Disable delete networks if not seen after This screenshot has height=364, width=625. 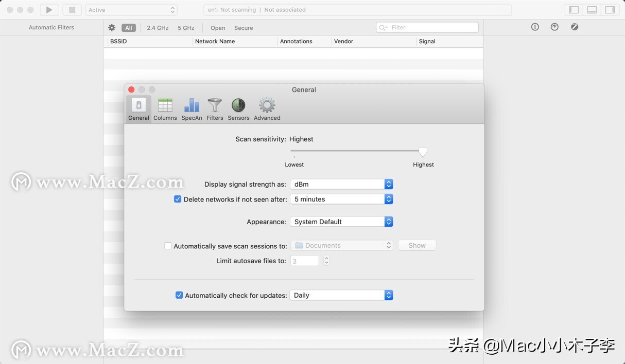[177, 199]
